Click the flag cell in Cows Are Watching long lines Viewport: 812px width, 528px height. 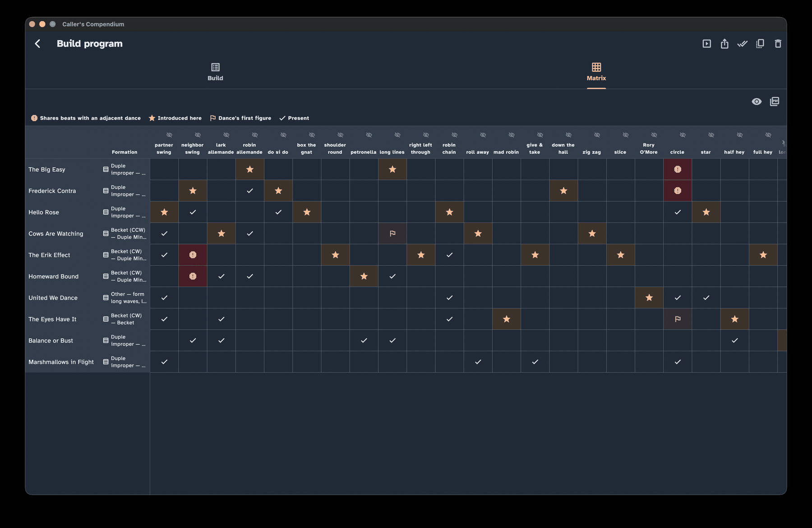coord(392,234)
